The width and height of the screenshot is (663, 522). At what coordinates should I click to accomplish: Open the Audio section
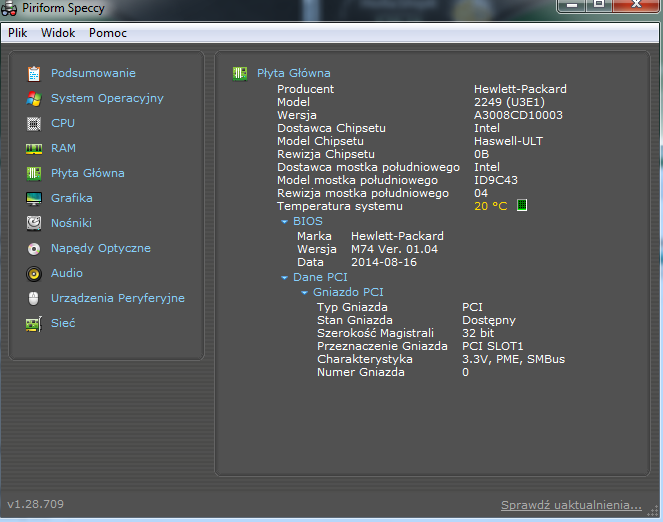pos(67,273)
